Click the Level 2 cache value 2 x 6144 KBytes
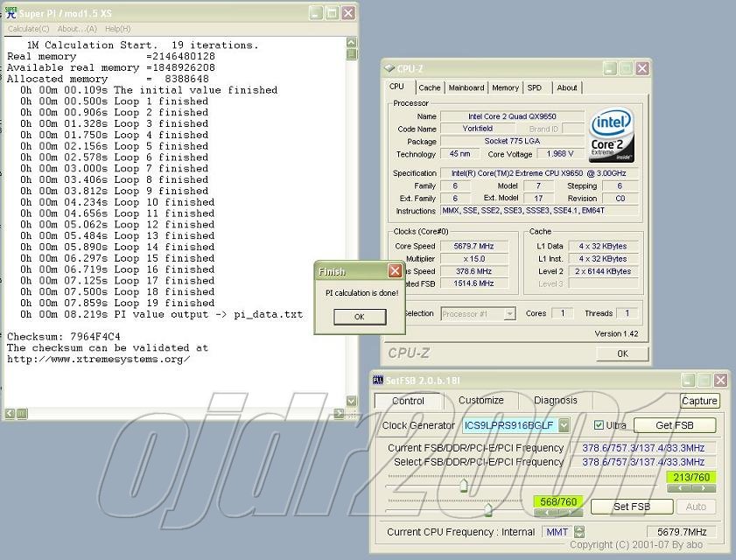The image size is (736, 560). coord(603,271)
